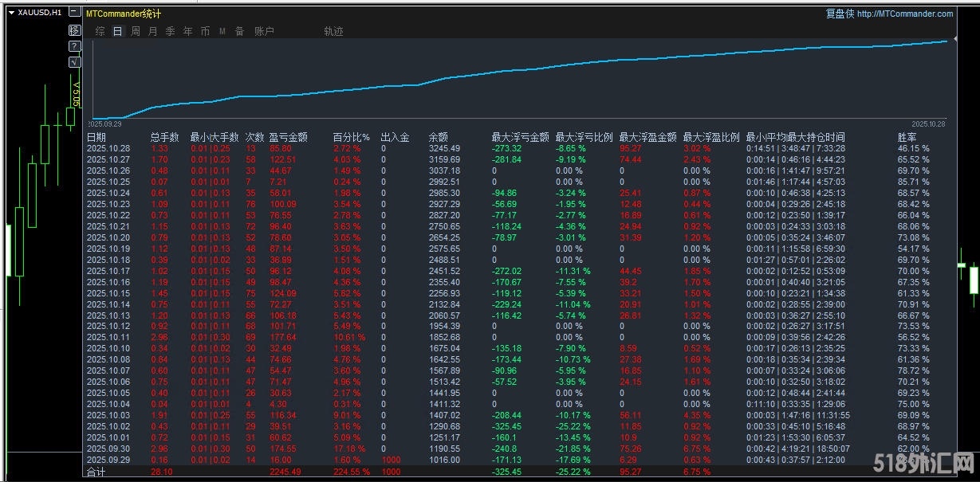
Task: Switch to the 综 summary tab
Action: click(x=100, y=31)
